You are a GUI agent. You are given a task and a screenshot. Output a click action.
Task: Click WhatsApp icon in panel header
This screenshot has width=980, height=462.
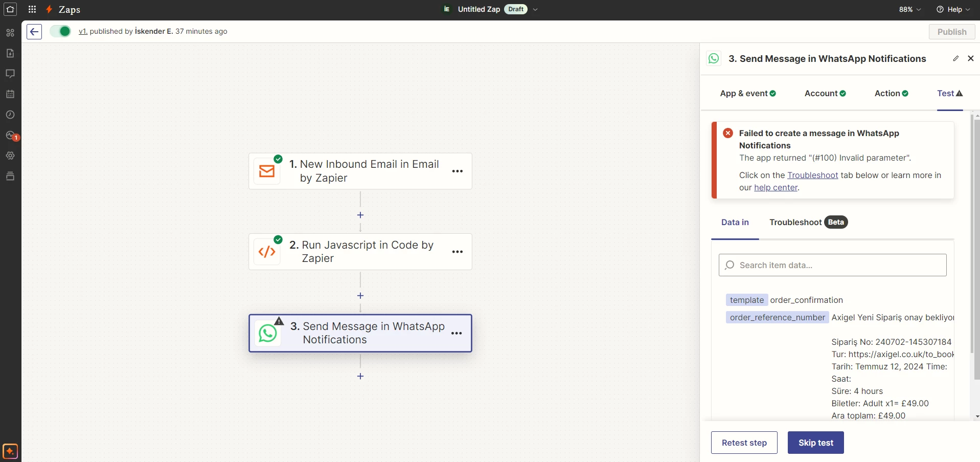tap(714, 58)
